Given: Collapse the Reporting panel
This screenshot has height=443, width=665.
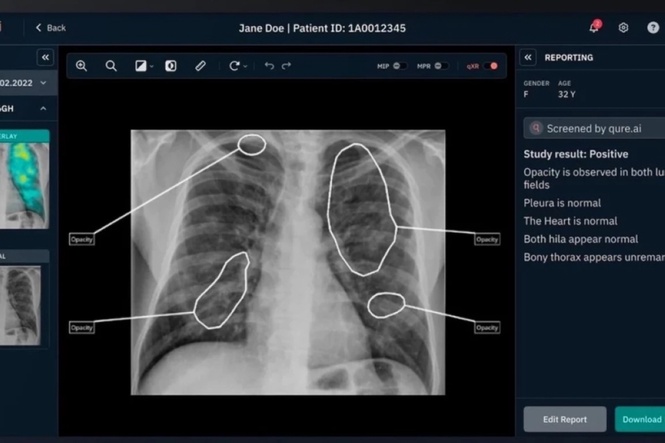Looking at the screenshot, I should pos(528,57).
